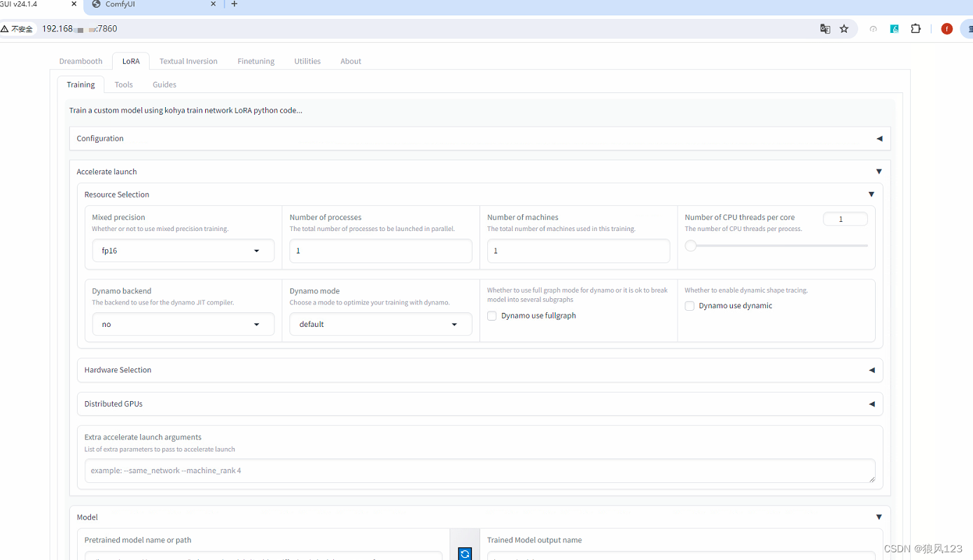Switch to the ComfyUI browser tab
Viewport: 973px width, 560px height.
click(154, 4)
